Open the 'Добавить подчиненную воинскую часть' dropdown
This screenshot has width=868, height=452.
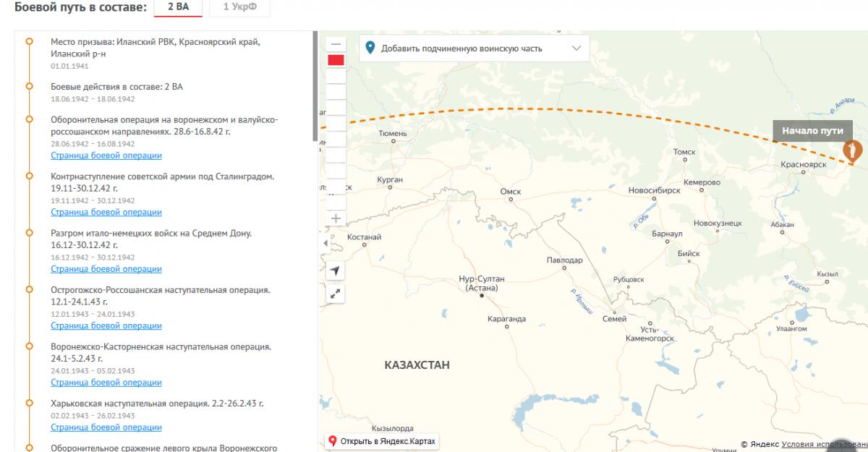coord(475,48)
